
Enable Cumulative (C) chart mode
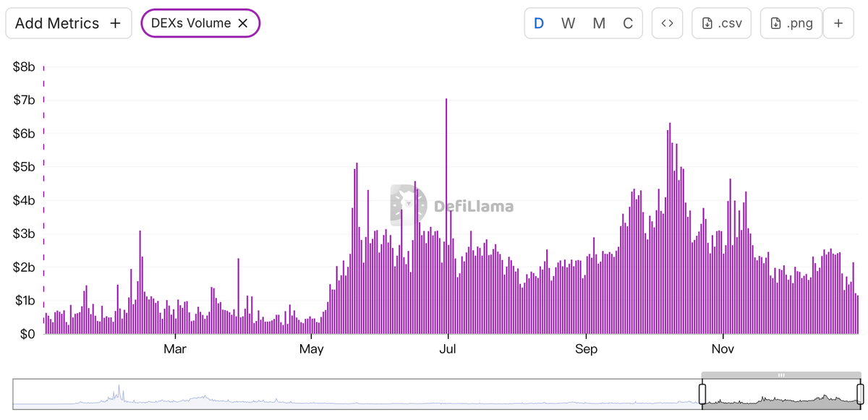[627, 23]
